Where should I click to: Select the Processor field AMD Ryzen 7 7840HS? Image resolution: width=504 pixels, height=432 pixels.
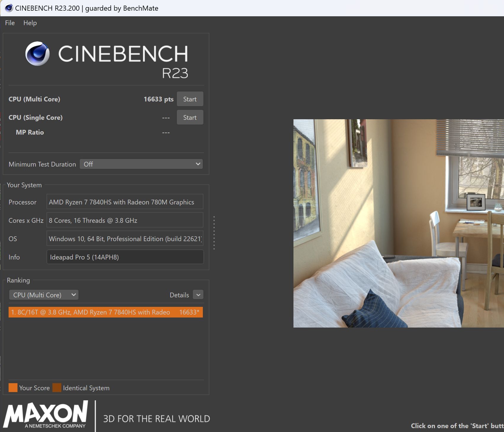click(125, 202)
